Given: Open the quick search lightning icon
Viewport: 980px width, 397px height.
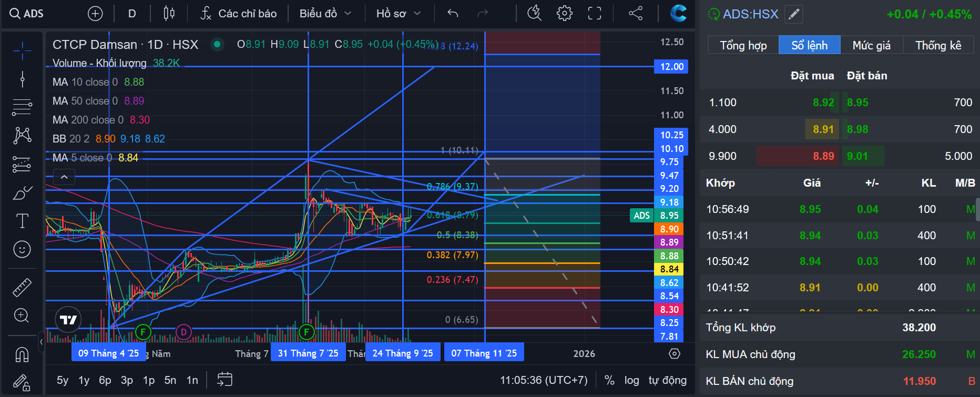Looking at the screenshot, I should (x=534, y=13).
